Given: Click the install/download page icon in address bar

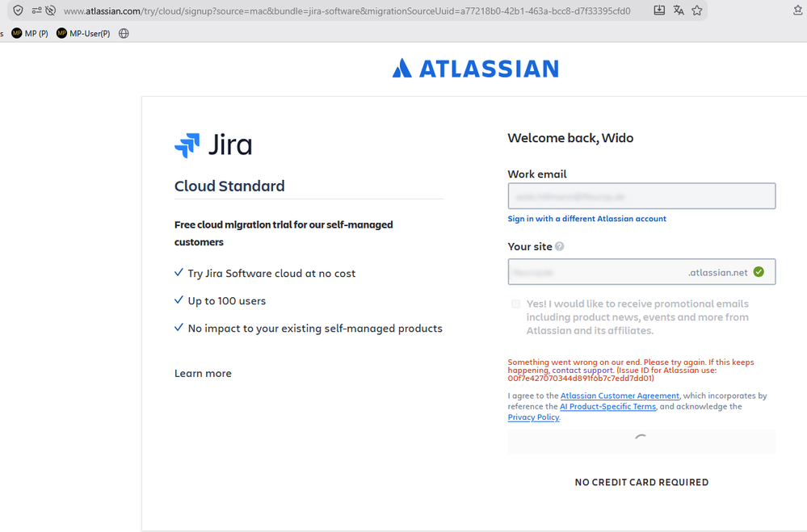Looking at the screenshot, I should click(x=659, y=10).
